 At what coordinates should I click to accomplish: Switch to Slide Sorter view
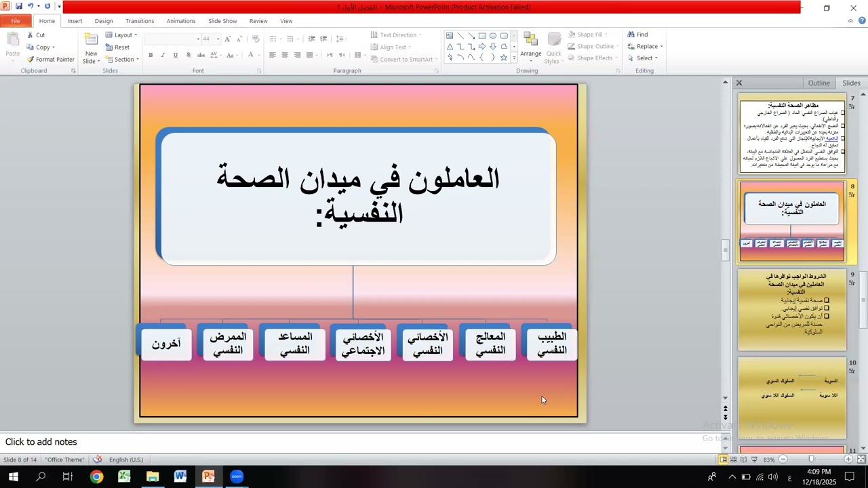click(734, 460)
